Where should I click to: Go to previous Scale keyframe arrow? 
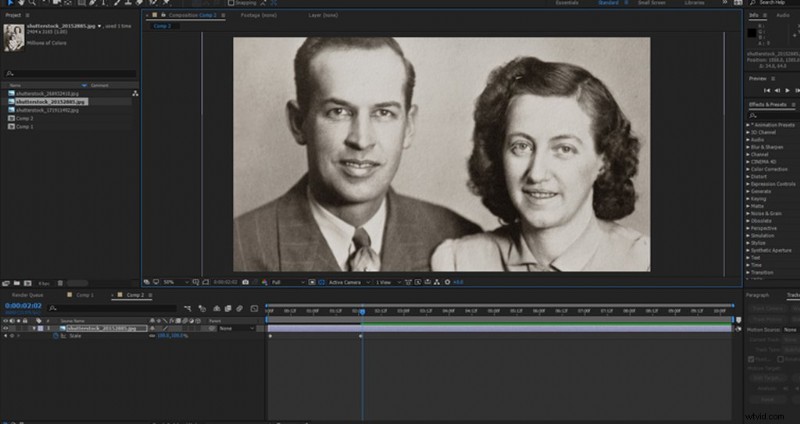[6, 336]
